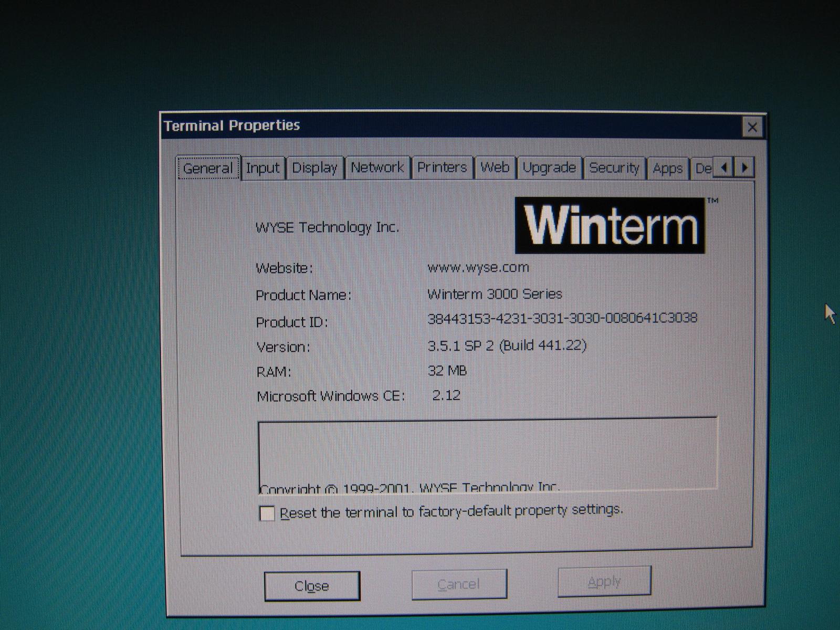Viewport: 840px width, 630px height.
Task: Click the version value 3.5.1 SP 2
Action: coord(460,346)
